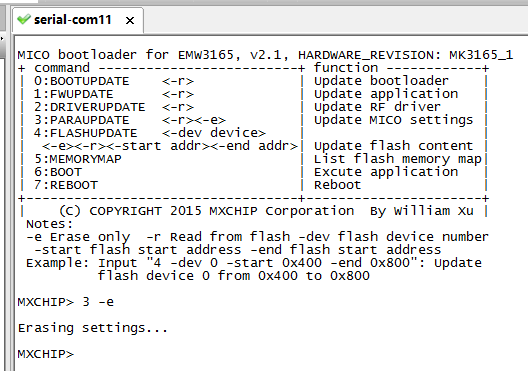Screen dimensions: 528x371
Task: Click the 6:BOOT command entry
Action: pos(58,172)
